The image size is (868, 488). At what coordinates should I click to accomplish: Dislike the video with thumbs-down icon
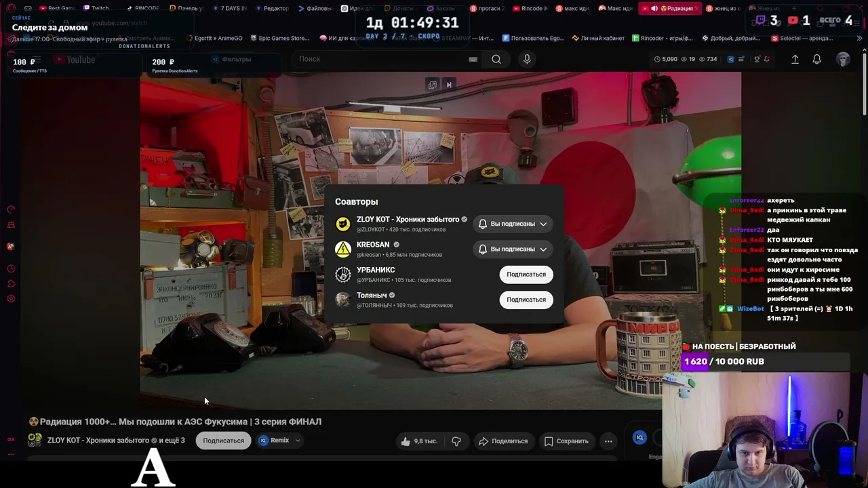point(456,441)
